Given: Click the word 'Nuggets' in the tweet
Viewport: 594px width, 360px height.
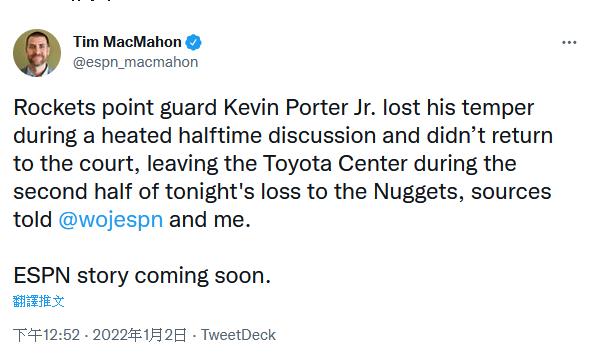Looking at the screenshot, I should click(418, 192).
